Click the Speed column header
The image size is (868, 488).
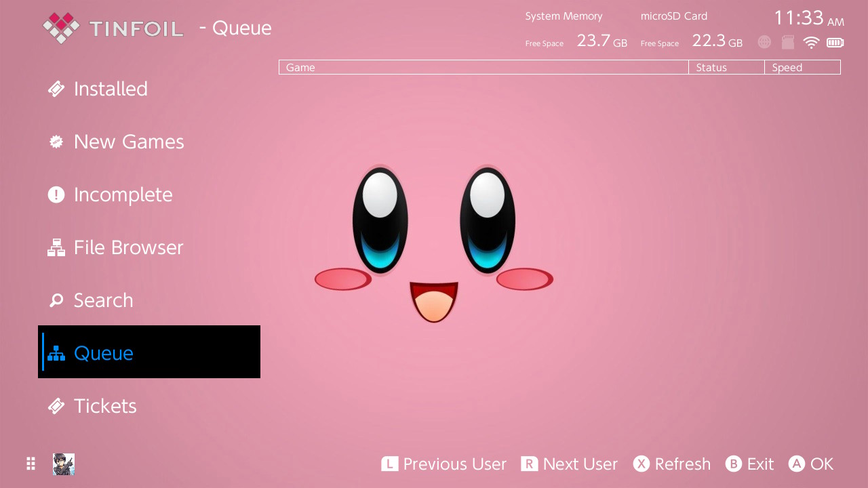(802, 67)
